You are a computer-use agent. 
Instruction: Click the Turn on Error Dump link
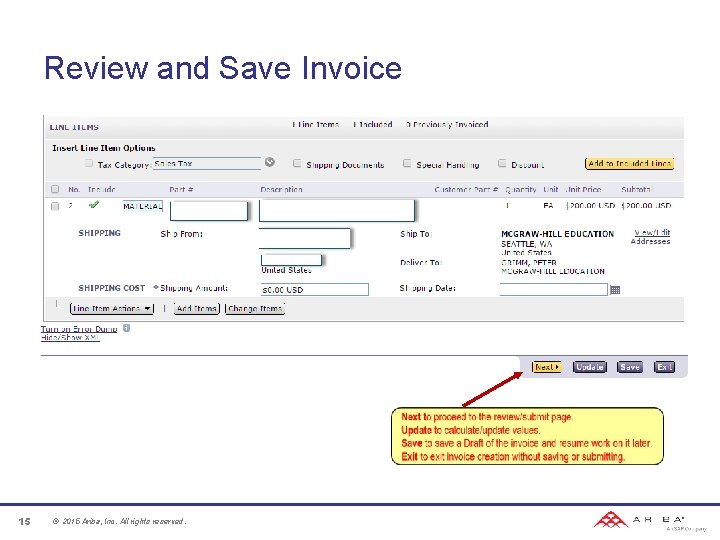point(79,329)
